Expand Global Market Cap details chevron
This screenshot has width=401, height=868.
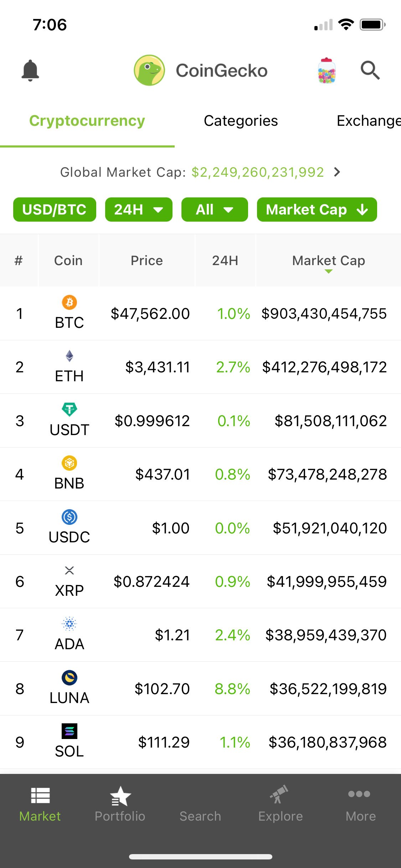(x=337, y=172)
